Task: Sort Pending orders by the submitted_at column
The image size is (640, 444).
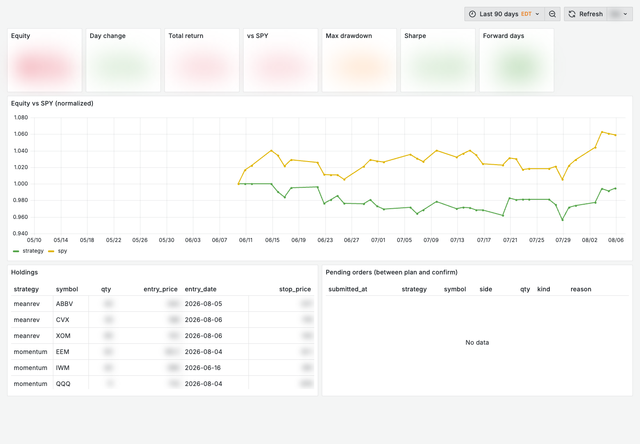Action: coord(348,289)
